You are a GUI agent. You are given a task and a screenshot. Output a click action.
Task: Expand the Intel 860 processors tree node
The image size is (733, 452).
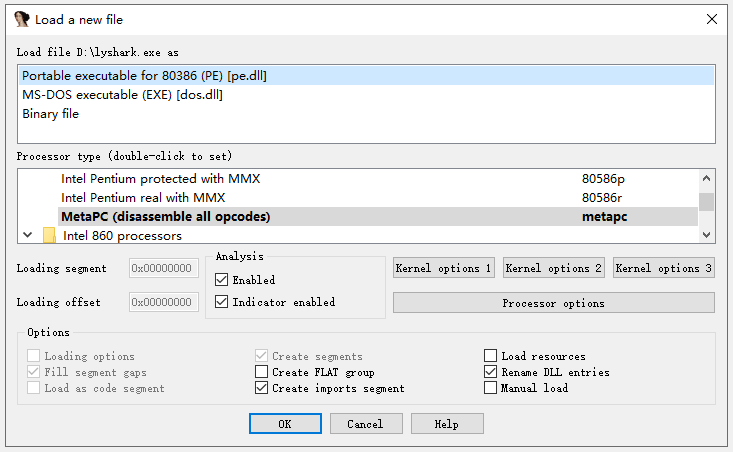pyautogui.click(x=28, y=236)
